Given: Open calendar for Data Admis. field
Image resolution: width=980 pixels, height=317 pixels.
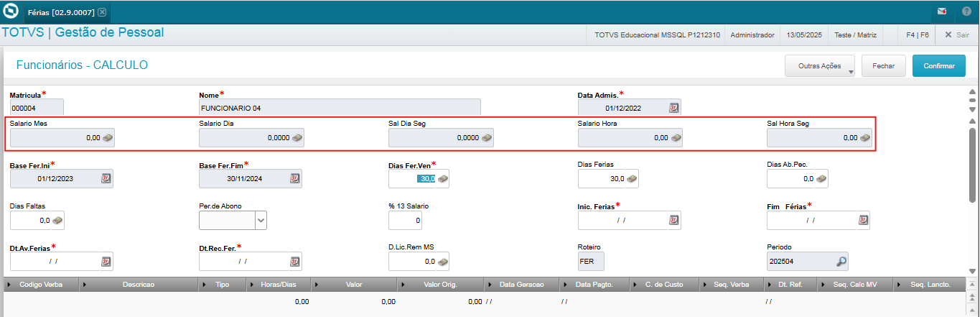Looking at the screenshot, I should pyautogui.click(x=674, y=107).
